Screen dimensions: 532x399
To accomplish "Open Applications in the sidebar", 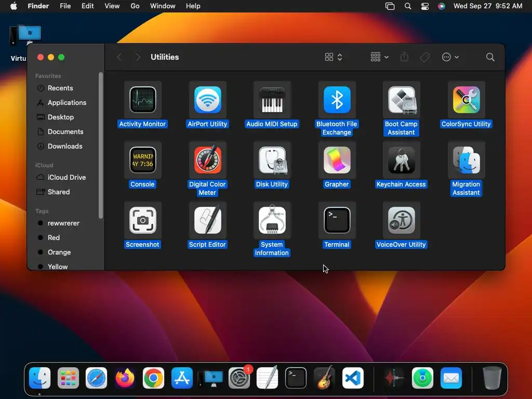I will [66, 102].
